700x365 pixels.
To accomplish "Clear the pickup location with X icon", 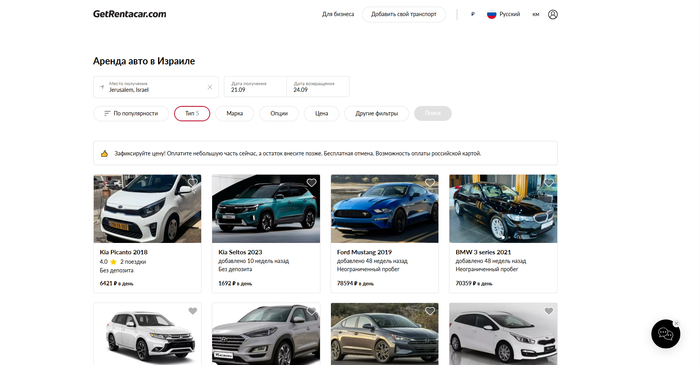I will pyautogui.click(x=210, y=87).
